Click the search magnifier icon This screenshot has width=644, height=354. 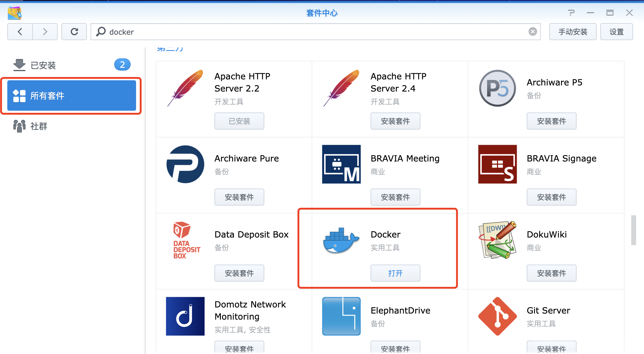(x=101, y=32)
